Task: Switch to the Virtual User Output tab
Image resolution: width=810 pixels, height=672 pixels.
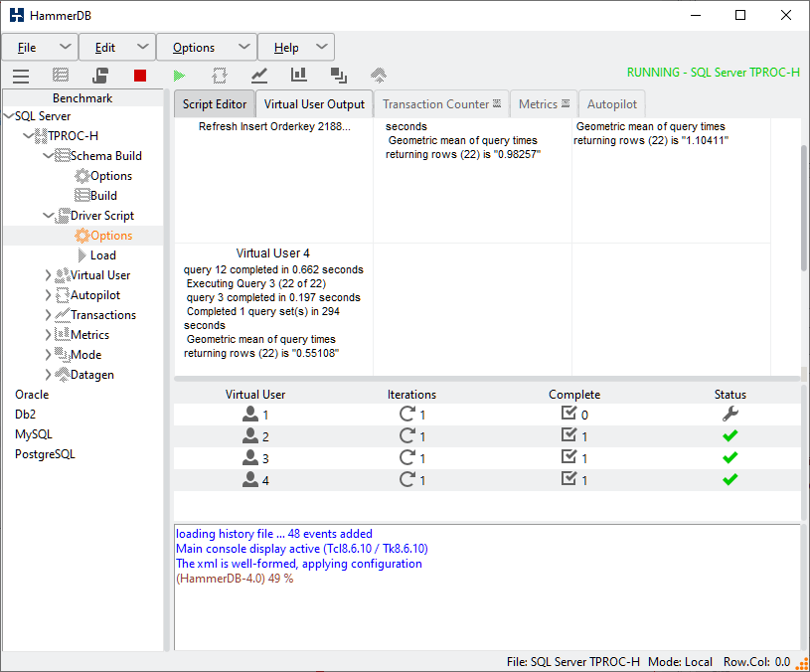Action: click(314, 104)
